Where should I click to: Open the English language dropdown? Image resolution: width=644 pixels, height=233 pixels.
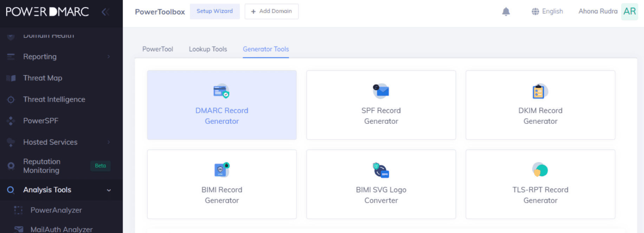552,12
